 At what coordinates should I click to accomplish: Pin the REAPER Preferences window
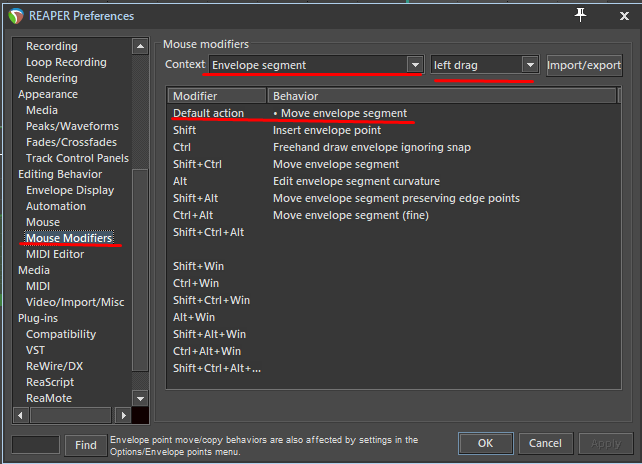pos(580,16)
